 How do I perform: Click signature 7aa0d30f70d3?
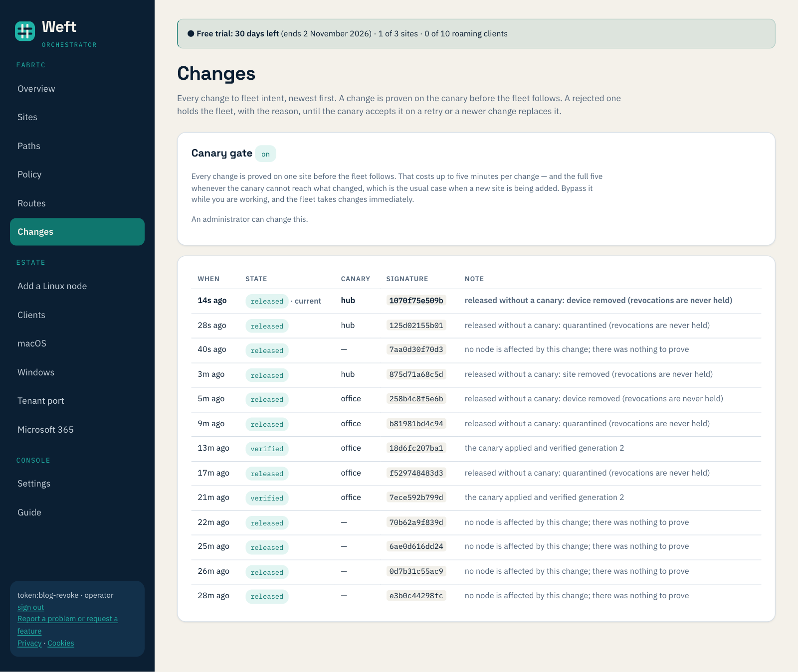coord(416,349)
